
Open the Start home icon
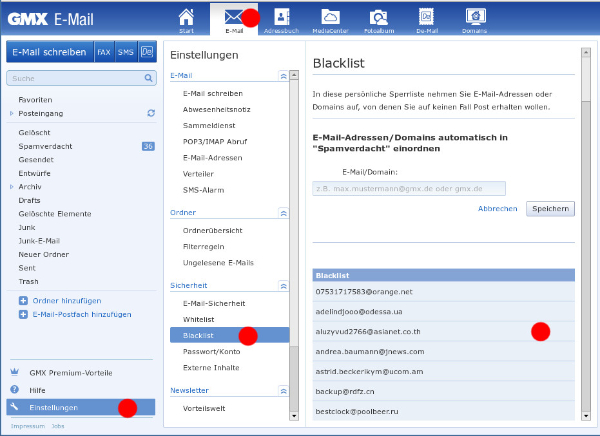[x=185, y=18]
